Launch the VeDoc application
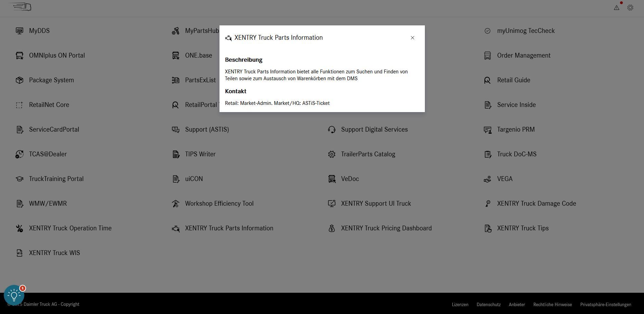This screenshot has width=644, height=314. pos(350,179)
